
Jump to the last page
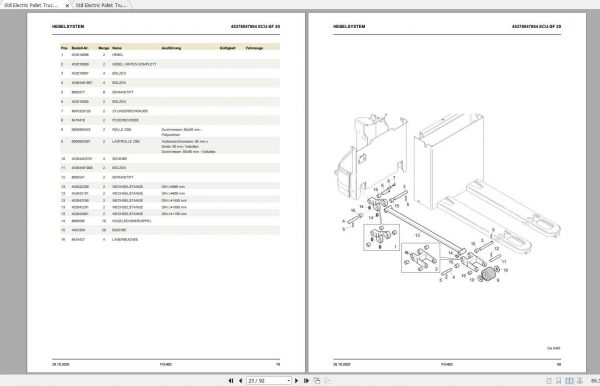click(306, 381)
